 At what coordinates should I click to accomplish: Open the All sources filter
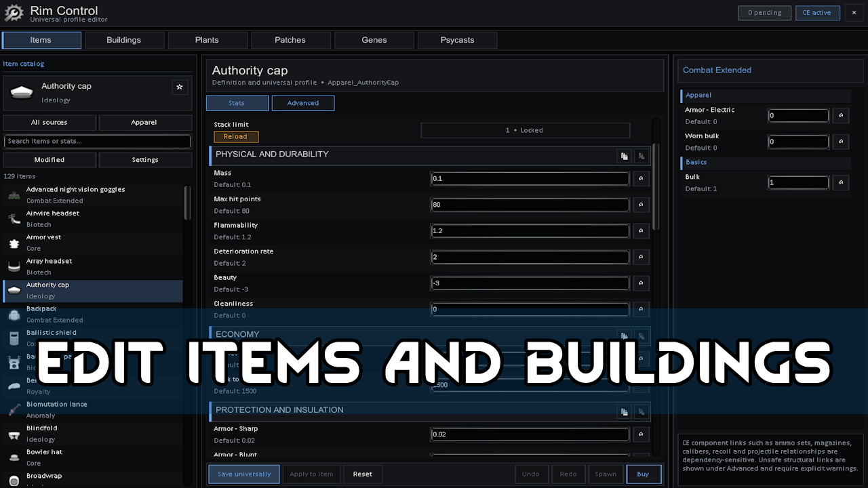click(50, 123)
